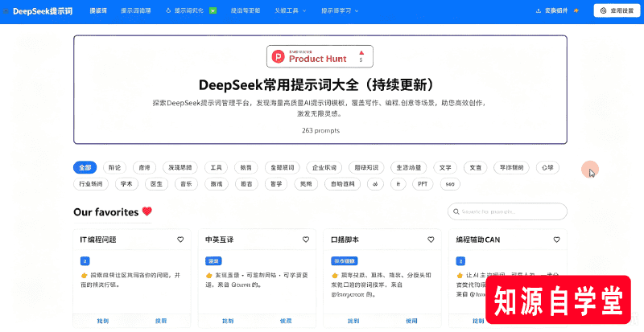Viewport: 644px width, 332px height.
Task: Click the green badge next to 提示词优化
Action: (213, 10)
